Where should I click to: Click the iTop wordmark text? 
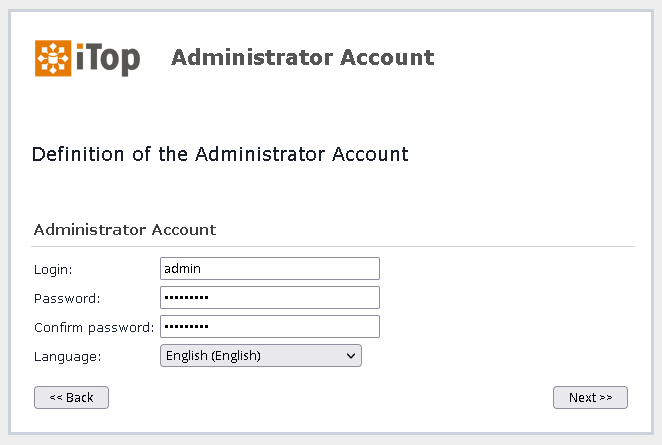pyautogui.click(x=108, y=59)
